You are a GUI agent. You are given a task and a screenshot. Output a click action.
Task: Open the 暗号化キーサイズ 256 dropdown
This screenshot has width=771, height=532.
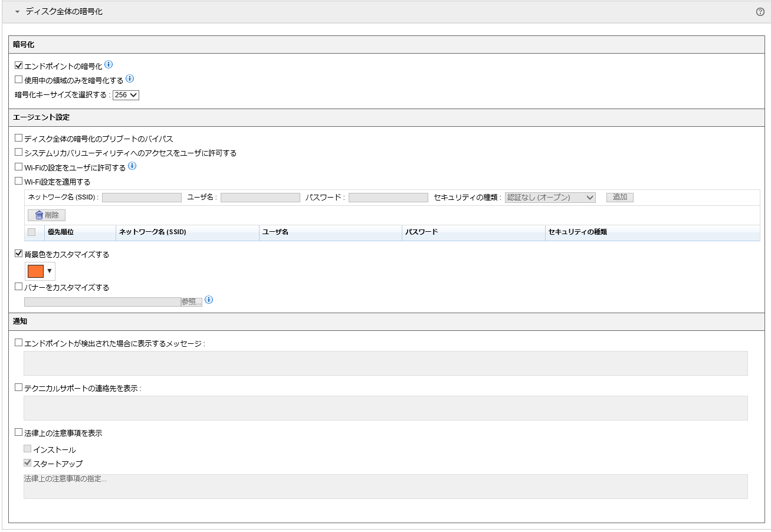[126, 95]
